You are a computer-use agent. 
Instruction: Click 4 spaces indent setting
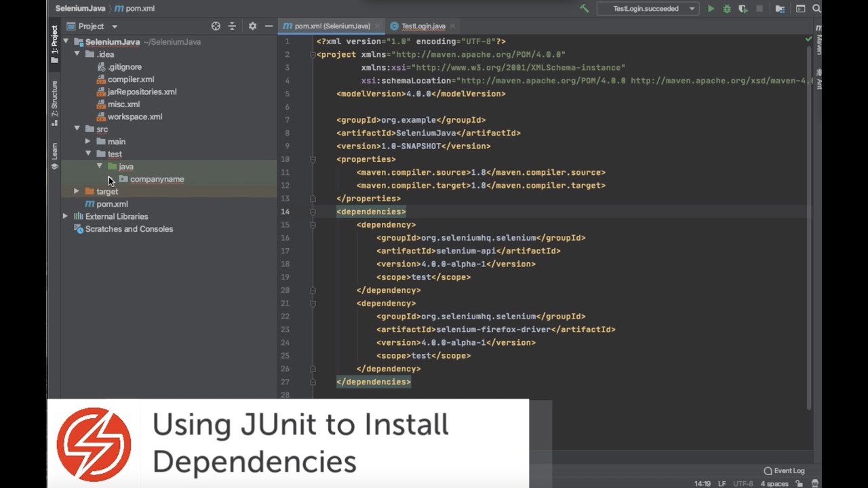click(x=774, y=484)
